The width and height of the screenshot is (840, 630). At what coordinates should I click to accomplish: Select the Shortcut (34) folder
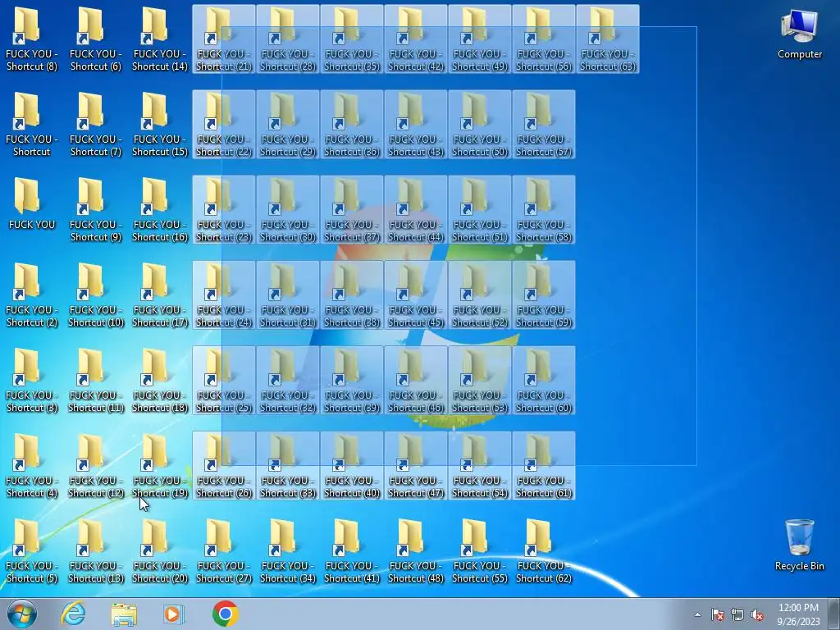[288, 551]
